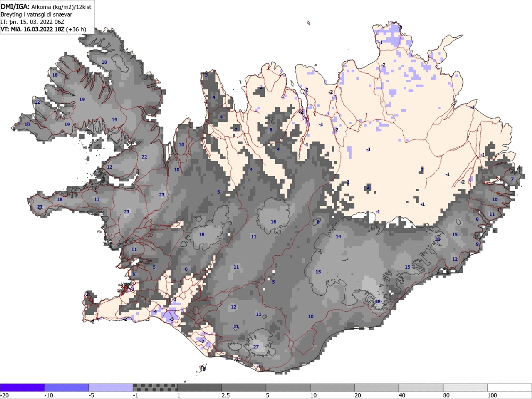Click the very pale 80 to 100 legend swatch

[465, 387]
